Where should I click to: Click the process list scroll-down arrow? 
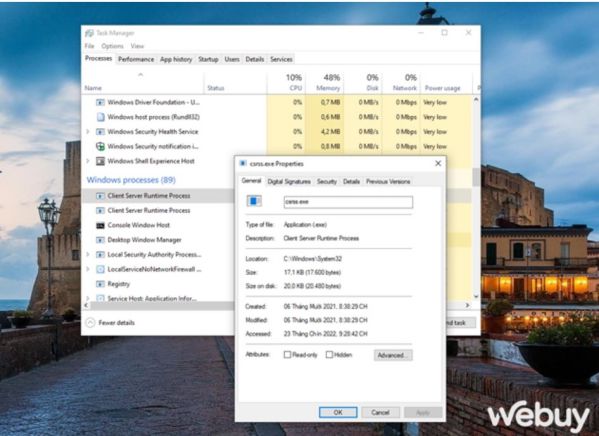point(476,296)
